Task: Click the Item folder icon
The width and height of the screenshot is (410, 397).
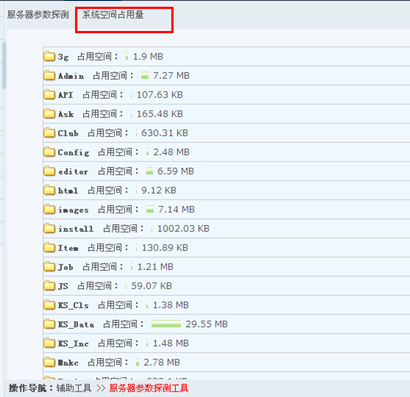Action: coord(49,248)
